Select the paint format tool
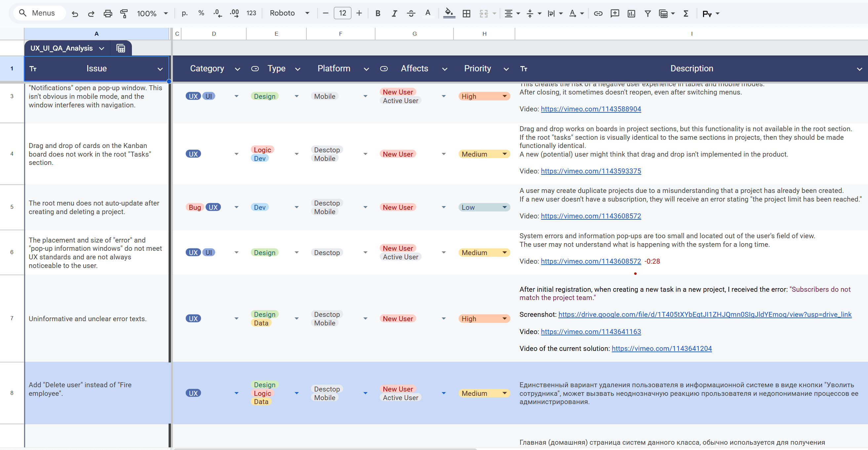The height and width of the screenshot is (450, 868). (x=124, y=14)
